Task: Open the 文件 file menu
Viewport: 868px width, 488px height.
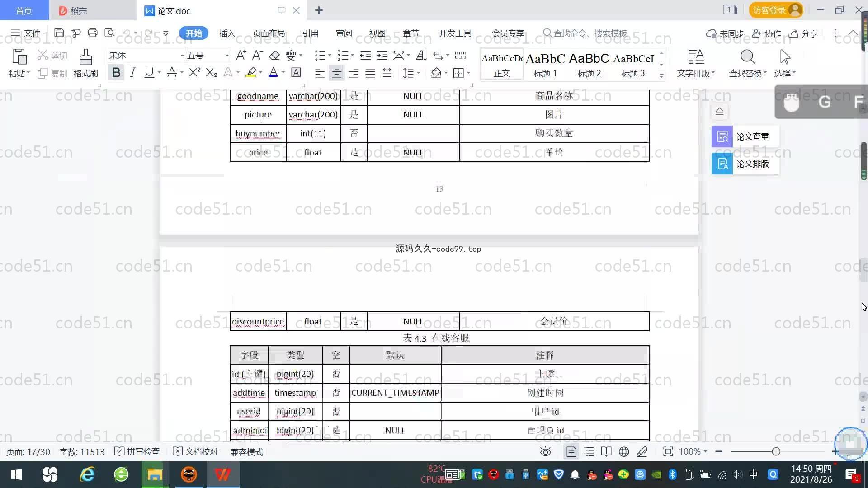Action: point(26,33)
